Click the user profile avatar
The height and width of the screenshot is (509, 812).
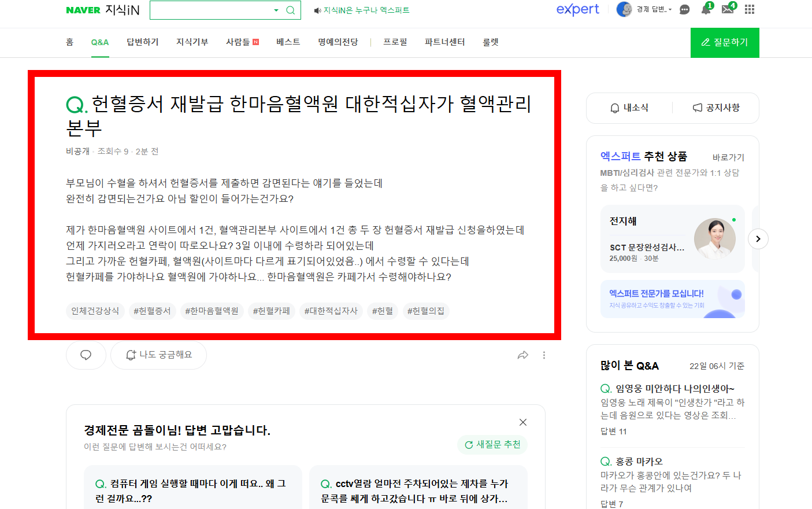(624, 9)
